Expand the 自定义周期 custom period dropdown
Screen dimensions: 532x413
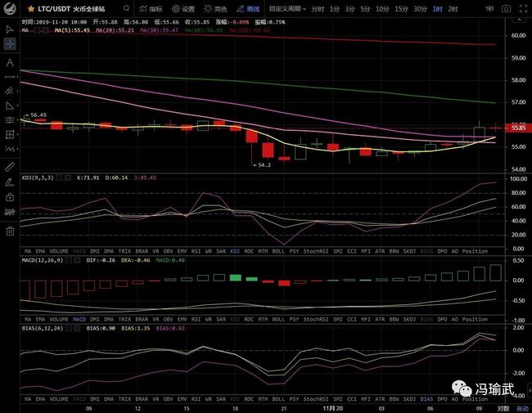287,9
